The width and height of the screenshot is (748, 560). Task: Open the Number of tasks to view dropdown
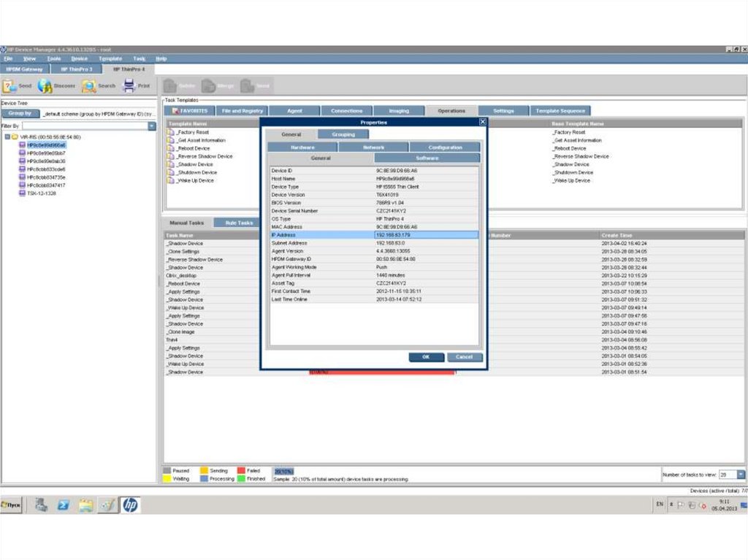coord(741,475)
